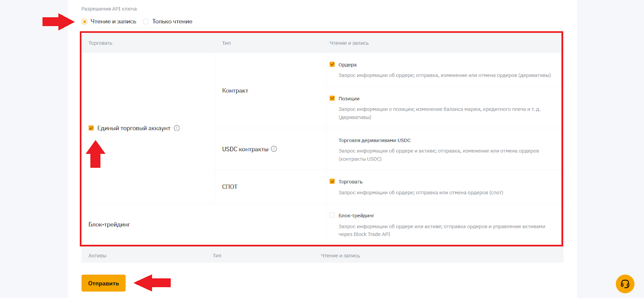Uncheck the Единый торговый аккаунт checkbox
644x298 pixels.
pos(91,128)
